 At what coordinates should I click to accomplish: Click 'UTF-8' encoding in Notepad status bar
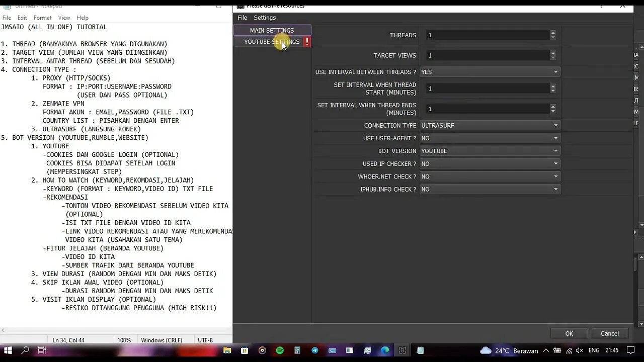click(x=205, y=340)
